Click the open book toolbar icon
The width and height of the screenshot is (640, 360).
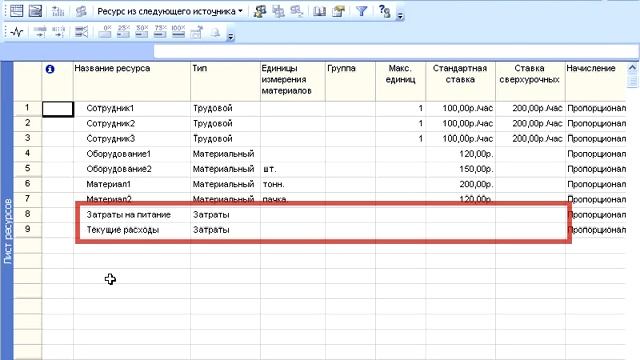tap(319, 11)
